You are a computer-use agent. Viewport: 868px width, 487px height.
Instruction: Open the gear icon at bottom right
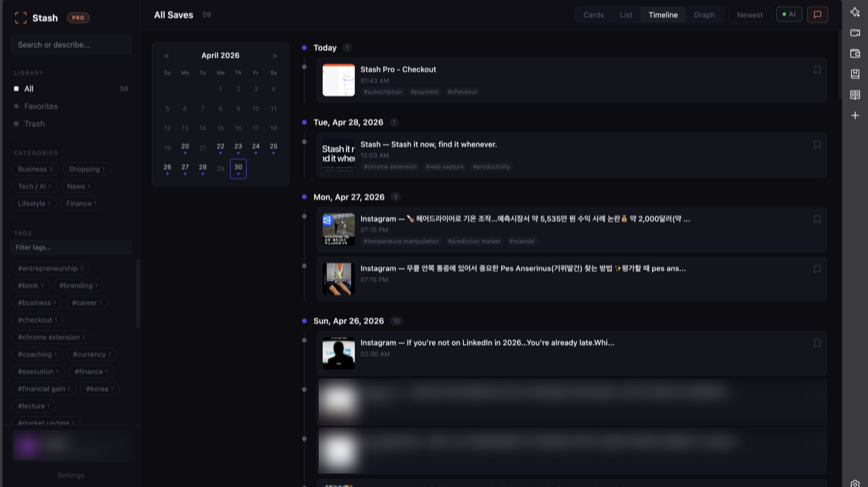[x=855, y=484]
